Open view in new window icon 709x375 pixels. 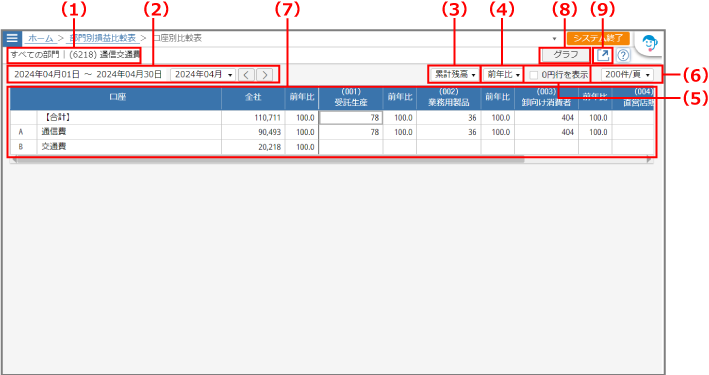point(603,55)
